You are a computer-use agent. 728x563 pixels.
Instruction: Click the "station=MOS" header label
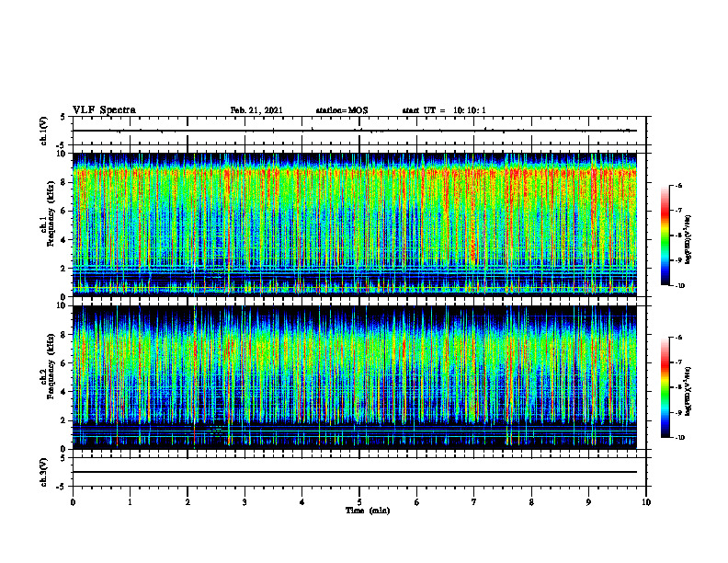pos(342,110)
